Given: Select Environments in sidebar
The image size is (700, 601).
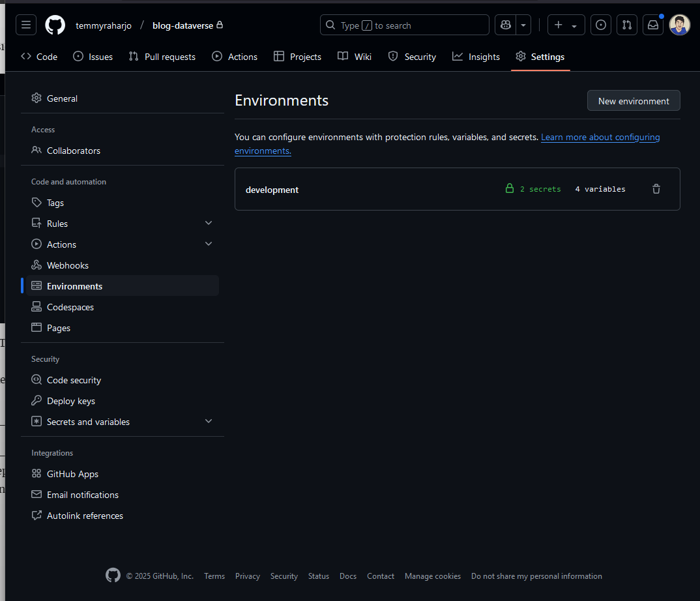Looking at the screenshot, I should pos(123,286).
